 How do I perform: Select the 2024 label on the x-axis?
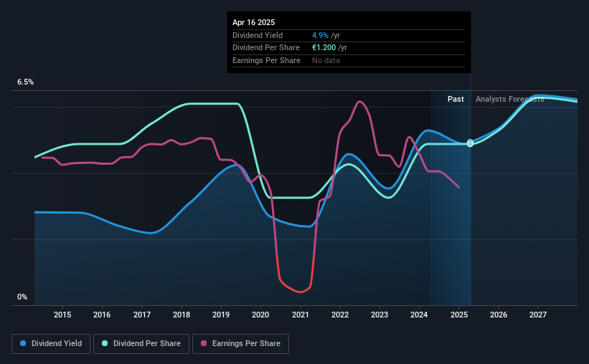pos(419,315)
